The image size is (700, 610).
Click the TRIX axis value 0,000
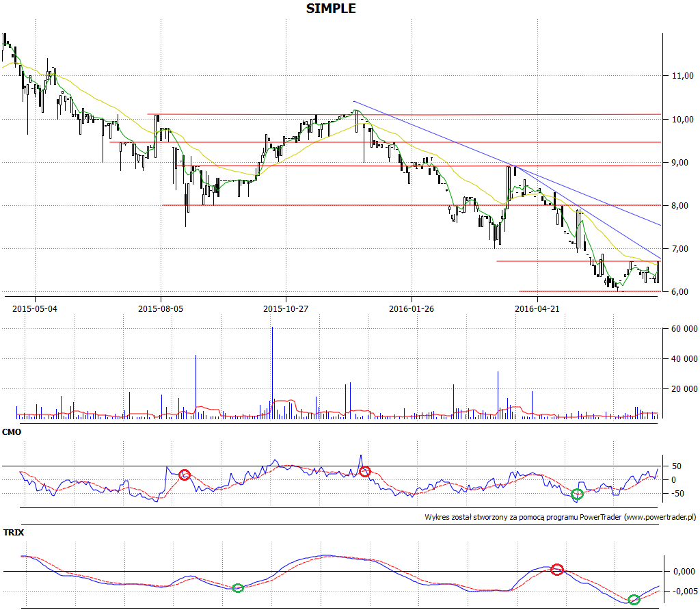684,571
